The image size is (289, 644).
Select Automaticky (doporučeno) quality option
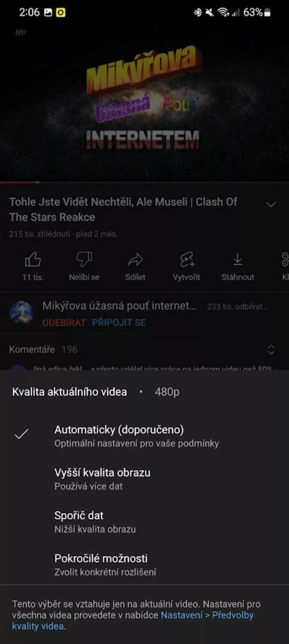(144, 436)
